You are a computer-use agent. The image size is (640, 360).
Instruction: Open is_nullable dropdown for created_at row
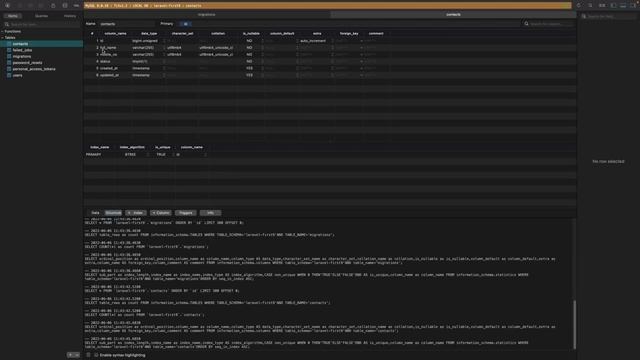click(262, 69)
